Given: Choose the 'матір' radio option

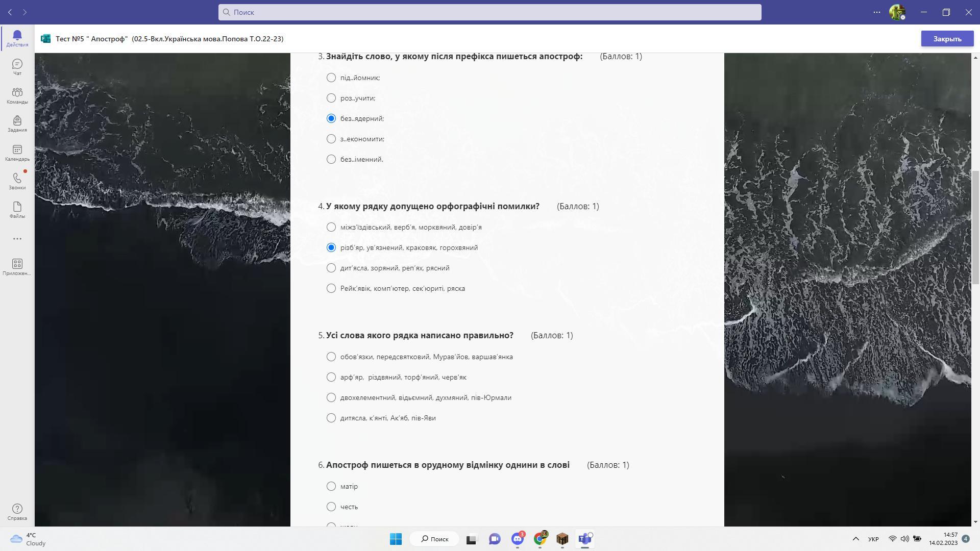Looking at the screenshot, I should tap(331, 486).
